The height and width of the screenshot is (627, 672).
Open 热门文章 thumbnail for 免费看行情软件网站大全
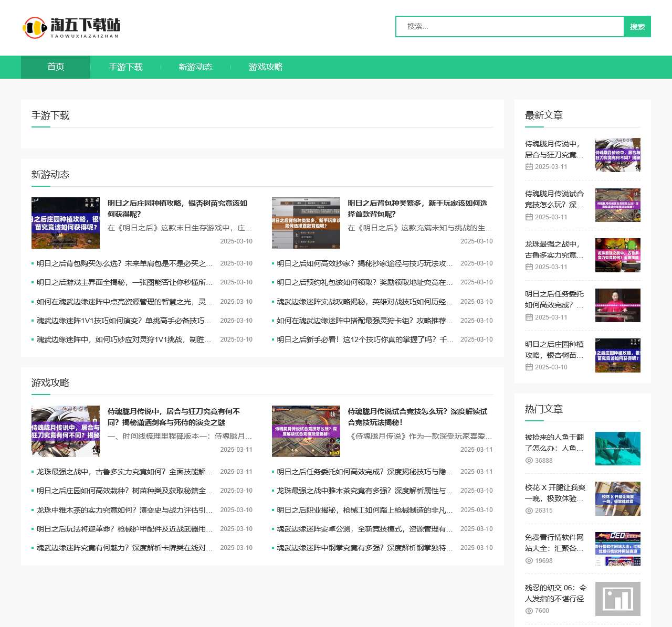tap(618, 549)
